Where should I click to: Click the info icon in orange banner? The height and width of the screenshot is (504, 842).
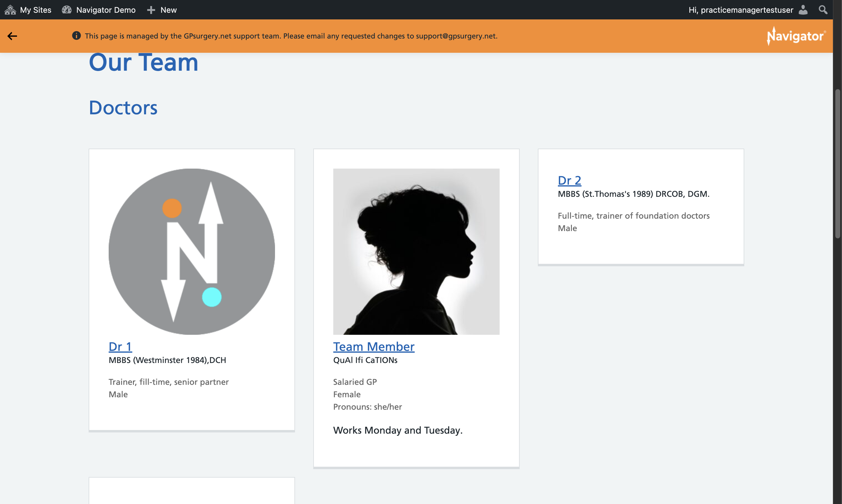tap(76, 36)
